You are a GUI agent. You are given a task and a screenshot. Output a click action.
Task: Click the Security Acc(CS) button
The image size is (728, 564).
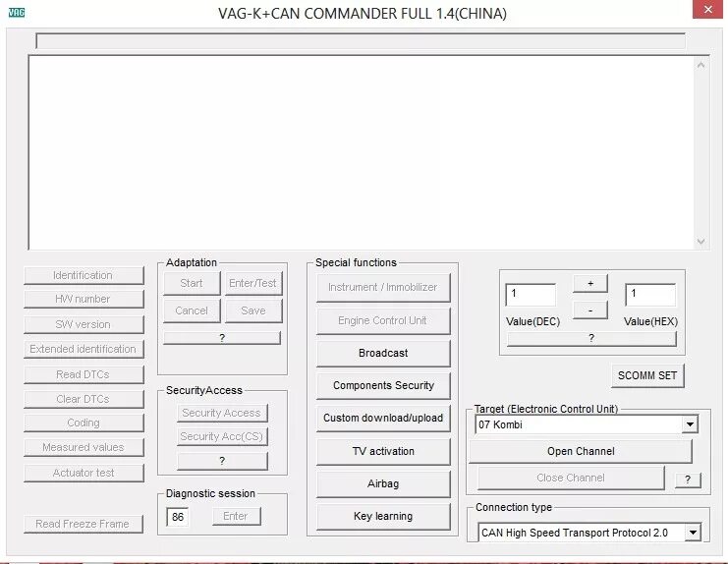(x=222, y=436)
